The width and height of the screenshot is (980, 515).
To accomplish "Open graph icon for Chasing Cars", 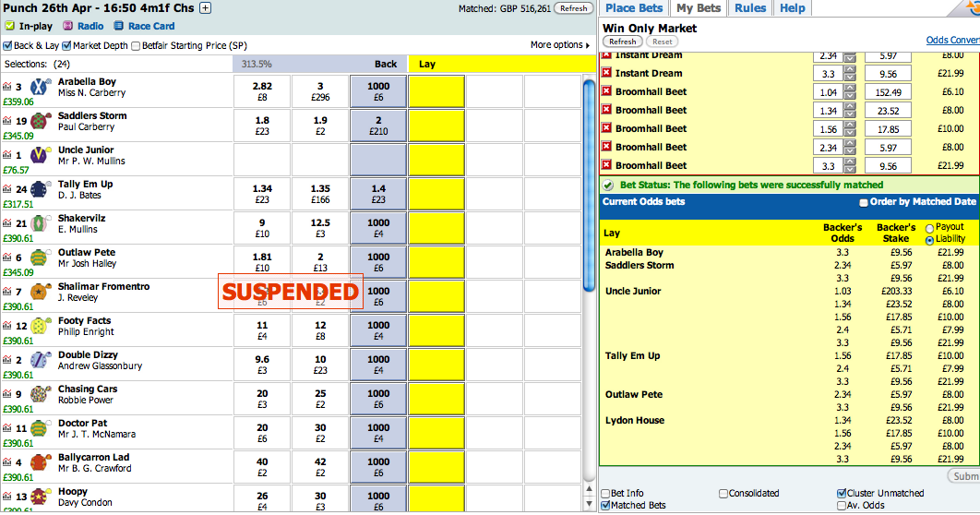I will click(6, 394).
